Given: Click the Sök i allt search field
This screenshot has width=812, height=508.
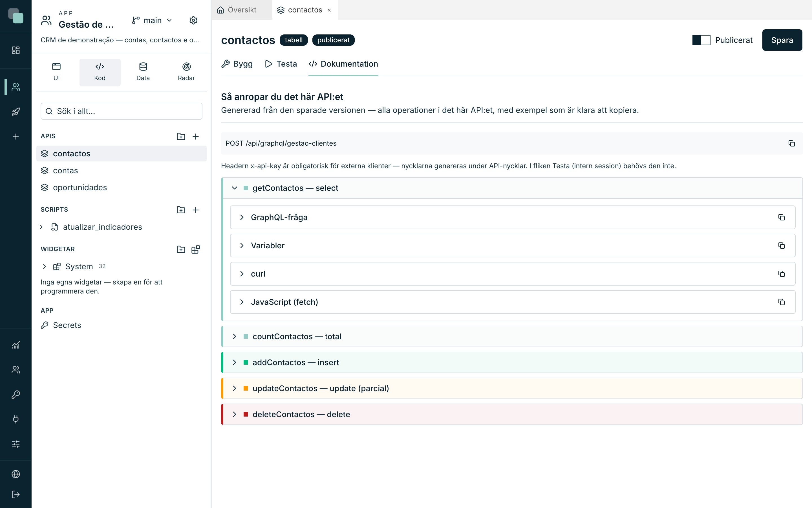Looking at the screenshot, I should tap(122, 111).
